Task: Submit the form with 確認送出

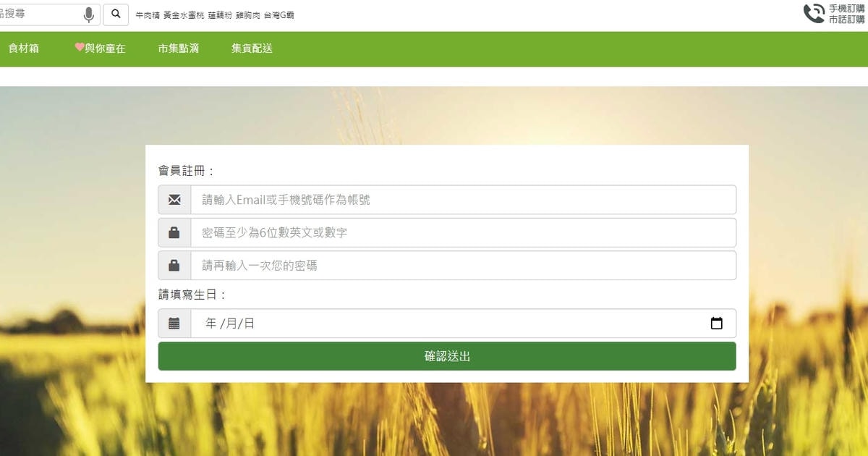Action: click(x=447, y=356)
